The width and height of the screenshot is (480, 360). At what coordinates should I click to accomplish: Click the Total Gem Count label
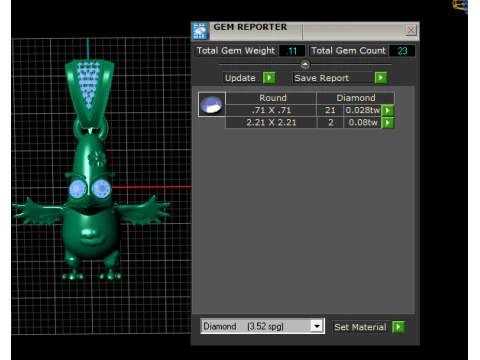click(348, 51)
